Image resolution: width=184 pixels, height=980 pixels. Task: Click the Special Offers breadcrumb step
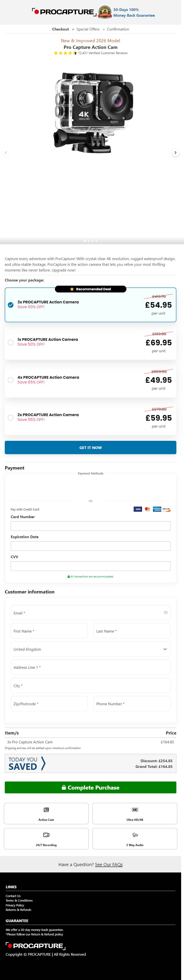[88, 29]
